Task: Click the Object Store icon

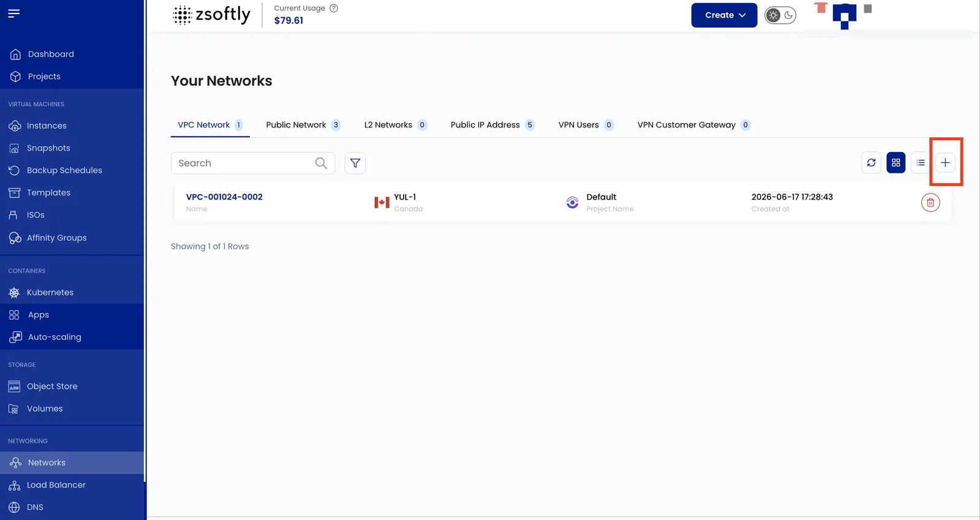Action: point(14,386)
